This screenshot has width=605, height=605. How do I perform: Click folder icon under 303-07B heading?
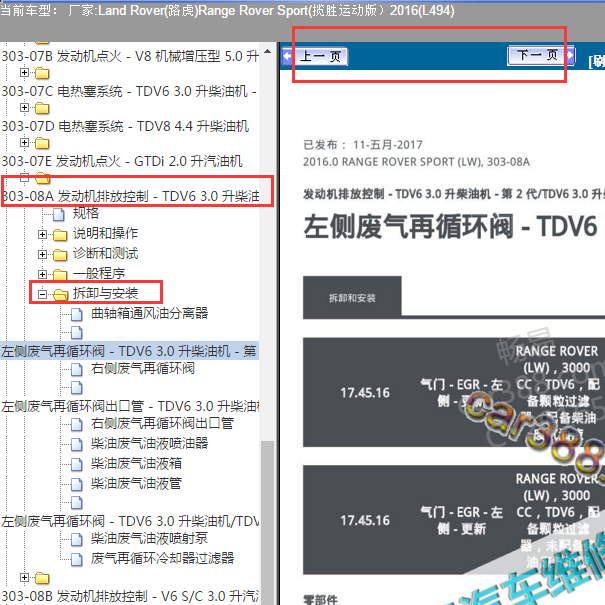[x=42, y=73]
